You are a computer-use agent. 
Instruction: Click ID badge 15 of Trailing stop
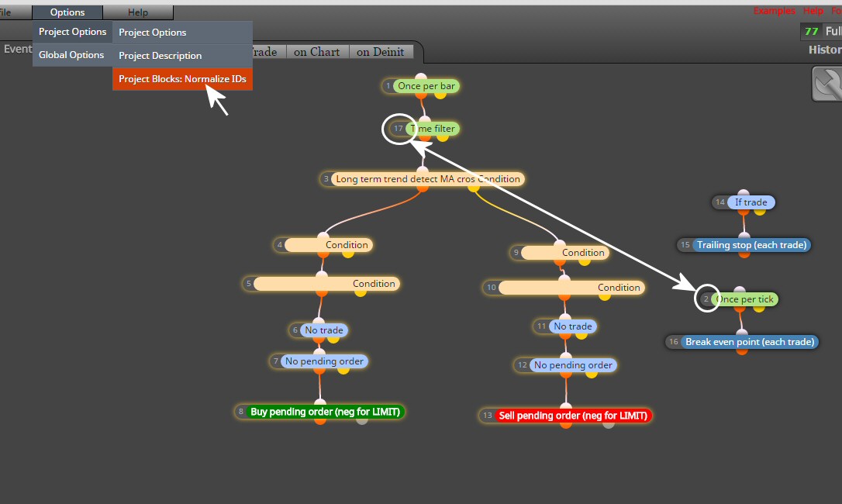pos(685,245)
